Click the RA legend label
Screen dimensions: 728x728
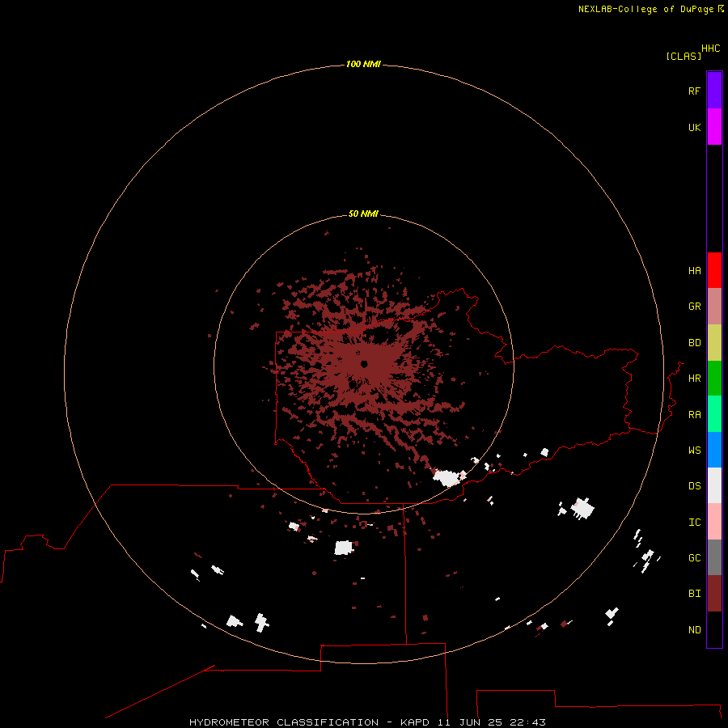tap(694, 415)
